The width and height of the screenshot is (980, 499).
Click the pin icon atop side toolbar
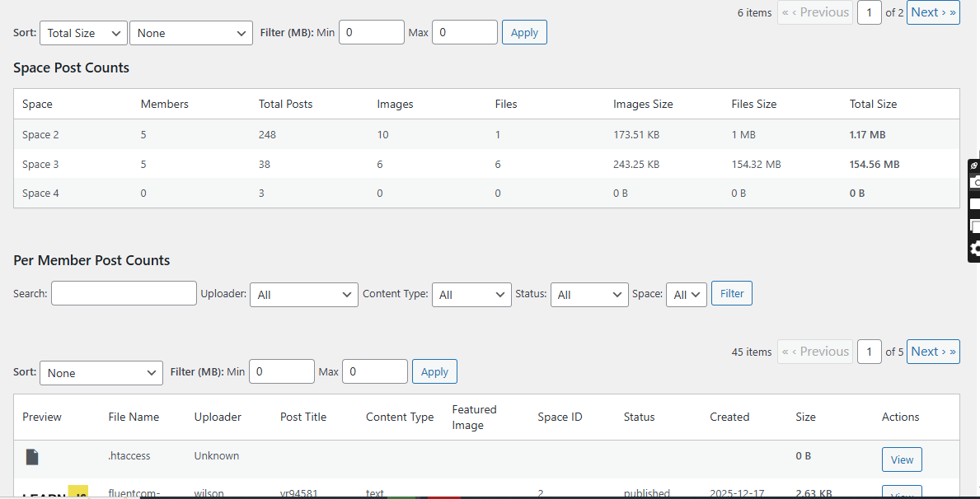point(974,166)
